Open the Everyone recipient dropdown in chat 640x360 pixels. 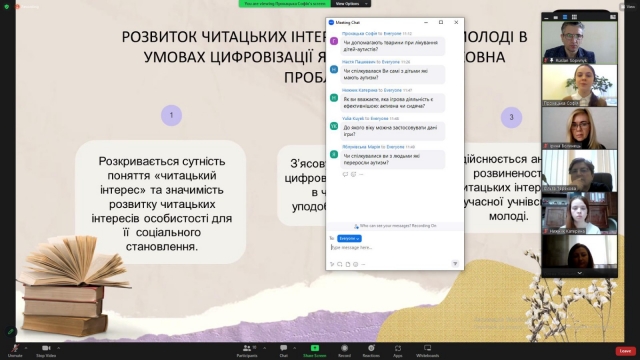[349, 238]
